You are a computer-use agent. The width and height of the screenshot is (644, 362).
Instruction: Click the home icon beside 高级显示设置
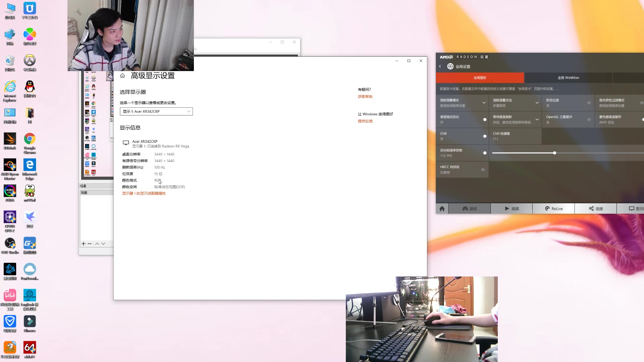[122, 76]
